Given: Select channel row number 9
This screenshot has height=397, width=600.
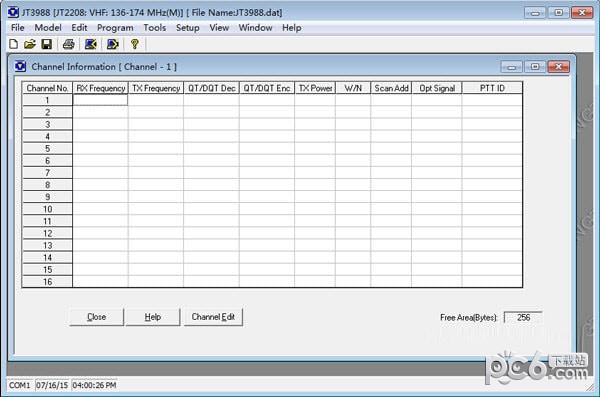Looking at the screenshot, I should point(47,197).
